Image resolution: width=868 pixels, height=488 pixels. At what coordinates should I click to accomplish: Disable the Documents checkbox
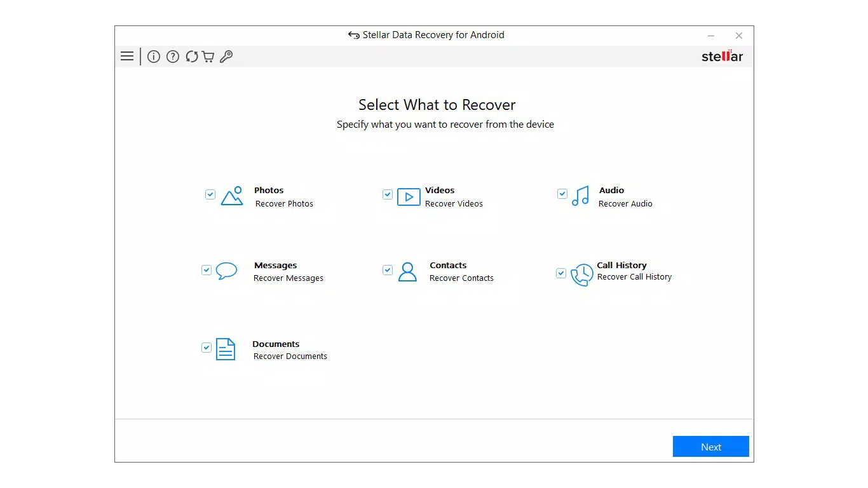click(x=207, y=348)
